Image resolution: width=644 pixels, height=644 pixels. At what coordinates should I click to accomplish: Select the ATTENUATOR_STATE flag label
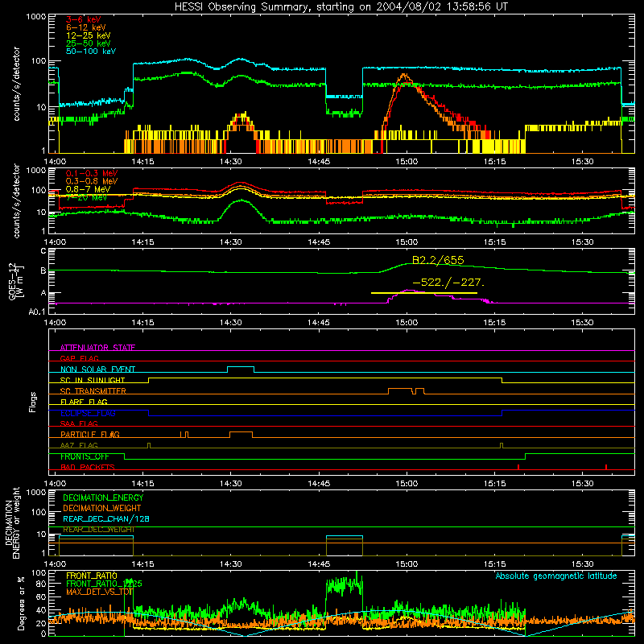coord(97,348)
